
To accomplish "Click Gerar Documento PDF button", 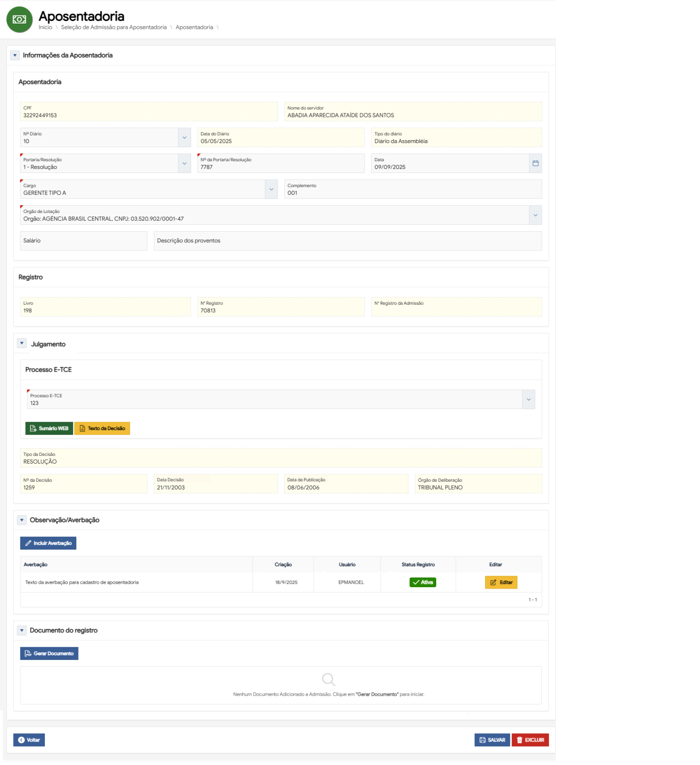I will [49, 654].
